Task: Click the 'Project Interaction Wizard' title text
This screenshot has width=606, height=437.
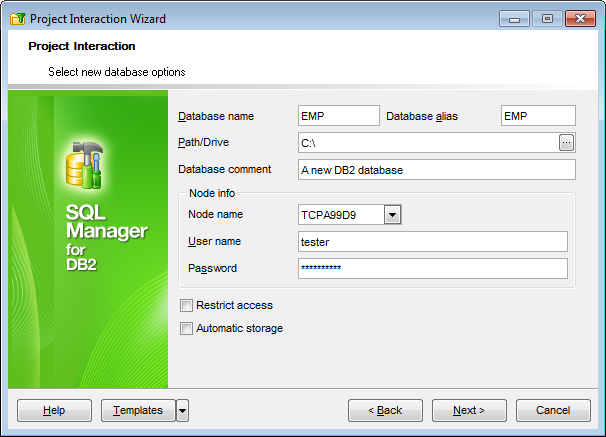Action: click(98, 19)
